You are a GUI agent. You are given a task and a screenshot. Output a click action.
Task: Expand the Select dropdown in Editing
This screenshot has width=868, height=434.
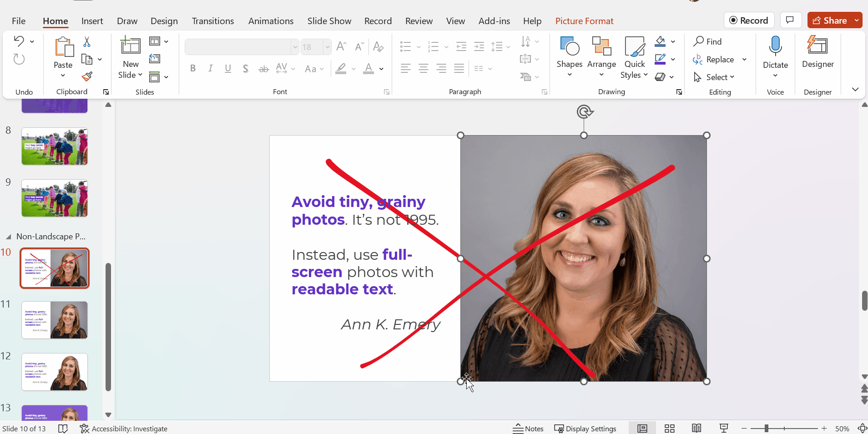pyautogui.click(x=732, y=77)
